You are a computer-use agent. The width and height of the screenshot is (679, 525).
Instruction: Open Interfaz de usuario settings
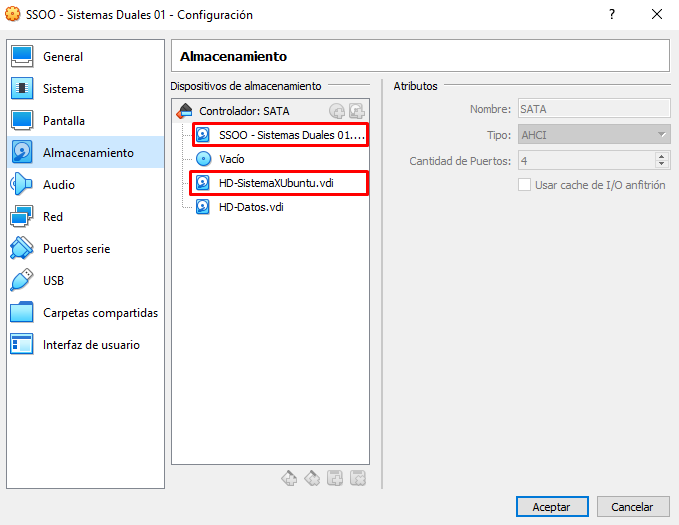tap(91, 345)
